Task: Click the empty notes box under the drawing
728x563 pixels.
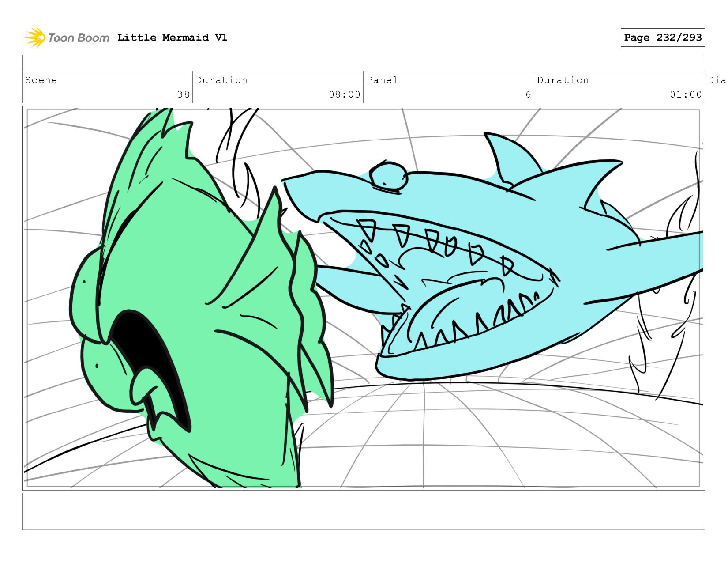Action: [x=364, y=511]
